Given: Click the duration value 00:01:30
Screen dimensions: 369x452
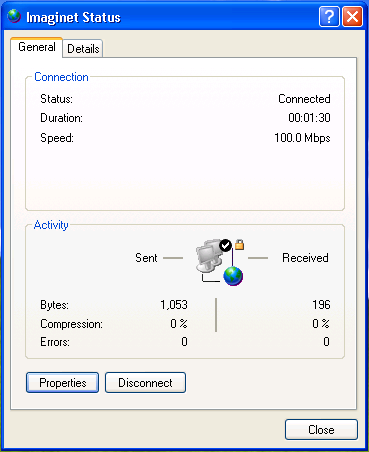Looking at the screenshot, I should (309, 118).
